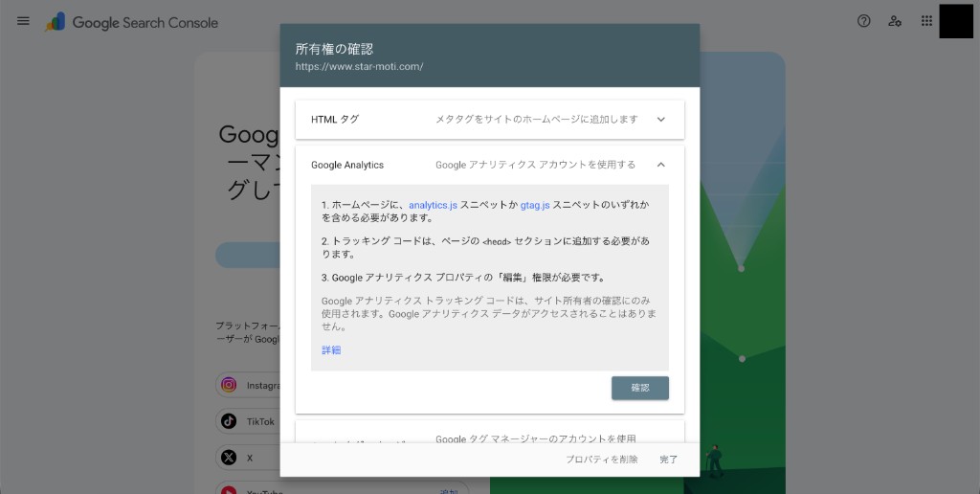Image resolution: width=980 pixels, height=494 pixels.
Task: Select the Google Analytics method title
Action: (x=347, y=165)
